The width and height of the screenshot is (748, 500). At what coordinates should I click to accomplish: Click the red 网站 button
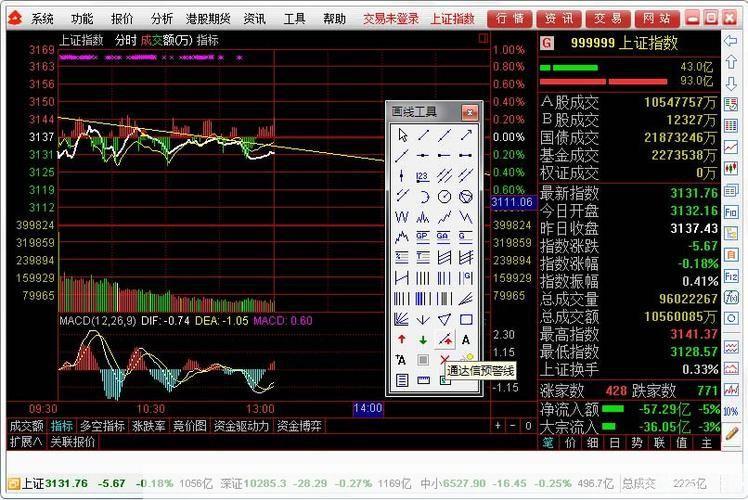657,19
